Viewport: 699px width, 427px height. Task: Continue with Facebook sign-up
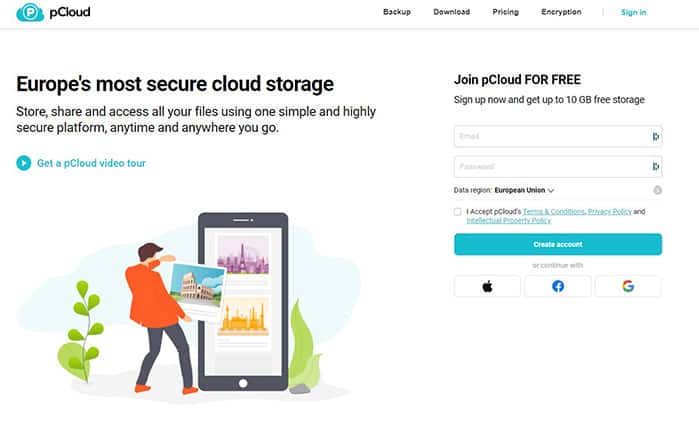[x=558, y=286]
